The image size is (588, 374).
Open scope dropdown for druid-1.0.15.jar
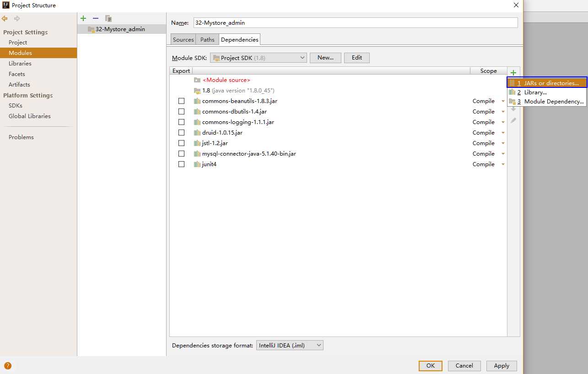click(503, 133)
